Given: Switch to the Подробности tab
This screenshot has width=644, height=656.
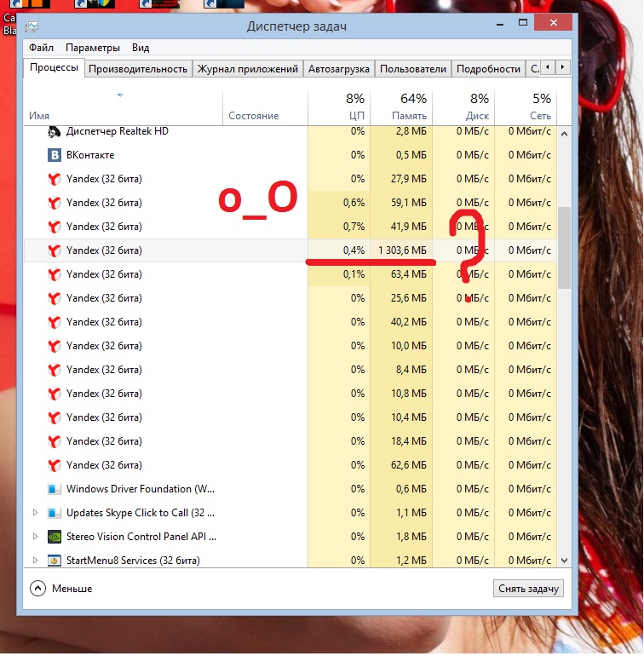Looking at the screenshot, I should click(488, 69).
